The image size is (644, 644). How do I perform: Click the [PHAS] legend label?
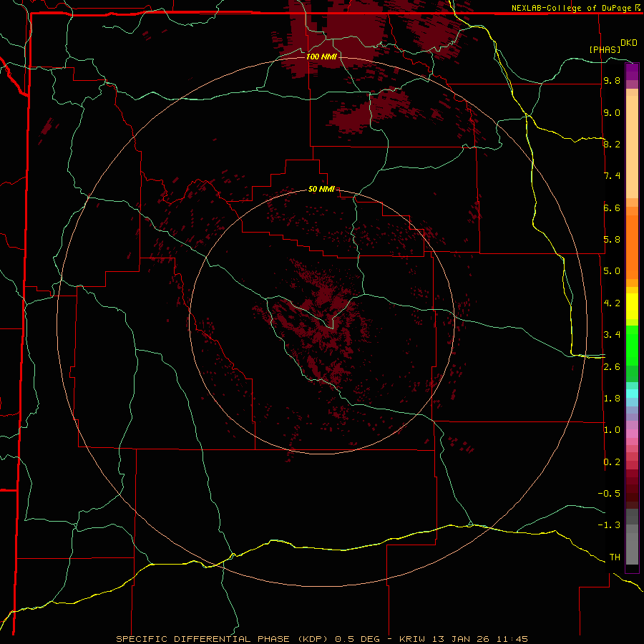[605, 49]
